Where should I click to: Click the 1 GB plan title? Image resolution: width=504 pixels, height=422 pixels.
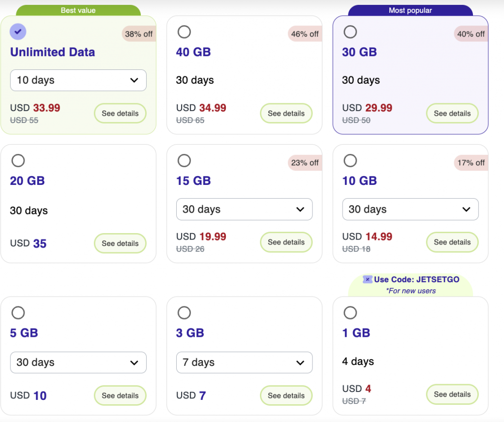tap(356, 333)
